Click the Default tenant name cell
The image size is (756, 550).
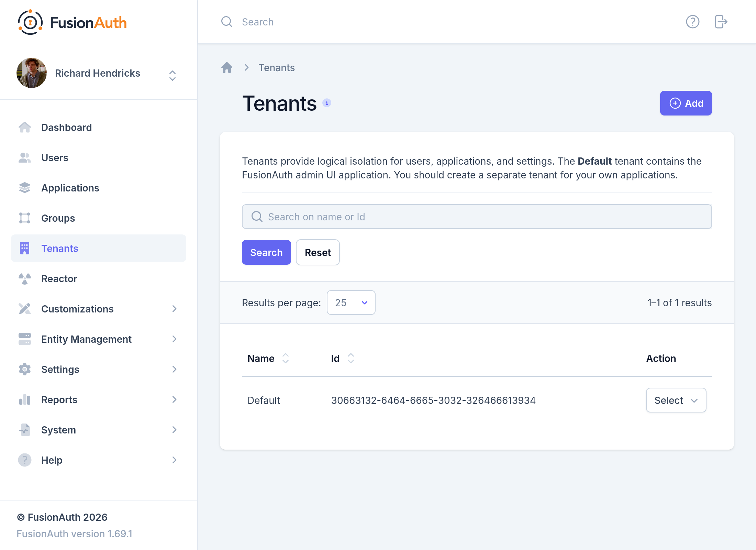pos(264,400)
